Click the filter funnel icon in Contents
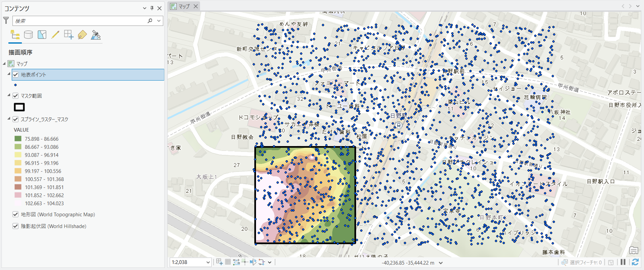 click(6, 21)
